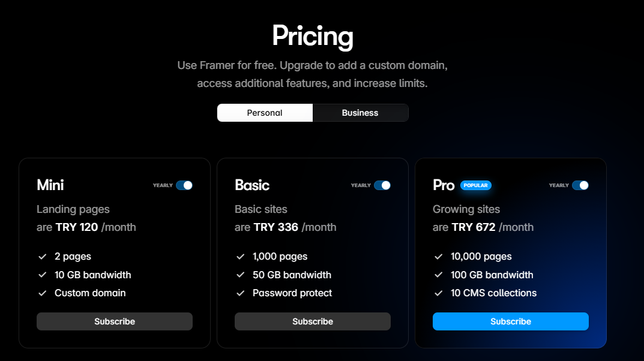The height and width of the screenshot is (361, 644).
Task: Click the Pricing page heading
Action: pyautogui.click(x=313, y=37)
